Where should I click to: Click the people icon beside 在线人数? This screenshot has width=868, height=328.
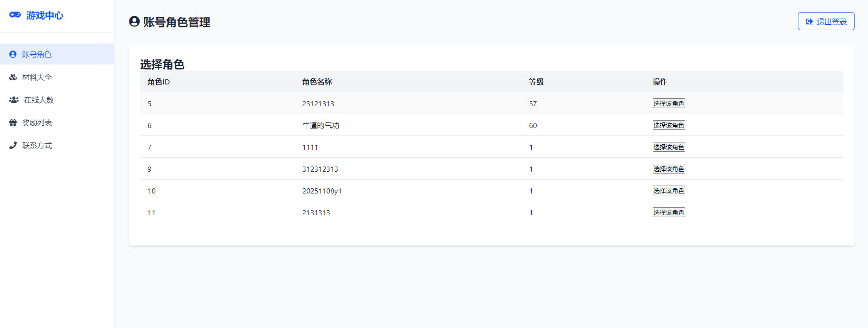tap(14, 100)
